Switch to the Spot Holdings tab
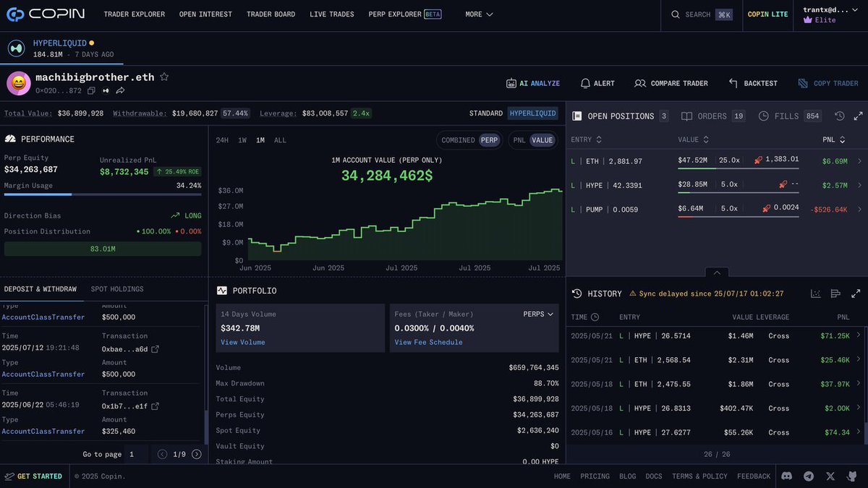The width and height of the screenshot is (868, 488). click(x=117, y=289)
